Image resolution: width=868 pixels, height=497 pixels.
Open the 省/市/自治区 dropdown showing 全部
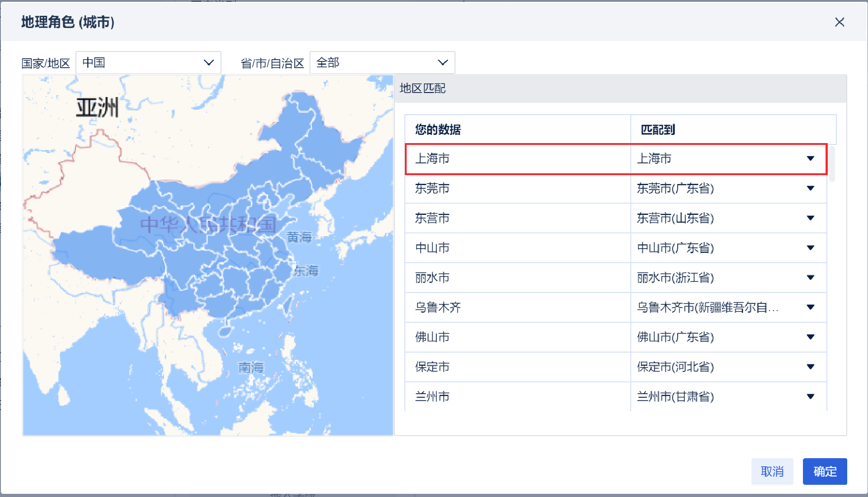pos(382,62)
